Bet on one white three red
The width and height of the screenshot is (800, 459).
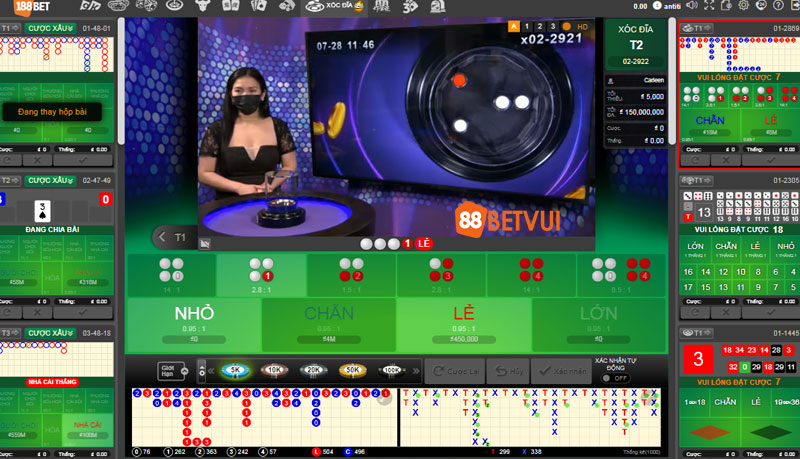[x=441, y=275]
